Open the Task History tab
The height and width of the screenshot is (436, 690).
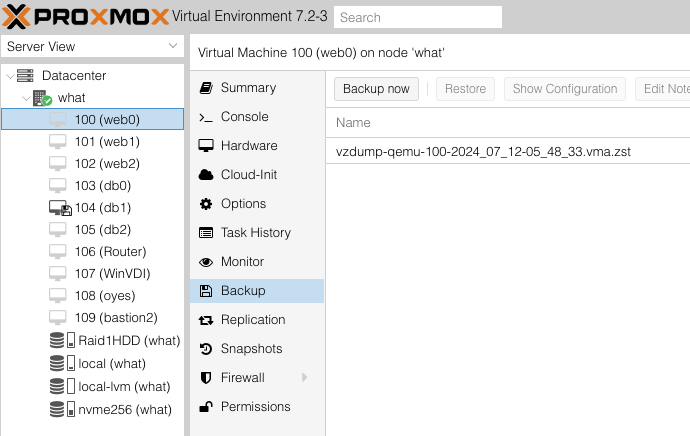pos(257,233)
